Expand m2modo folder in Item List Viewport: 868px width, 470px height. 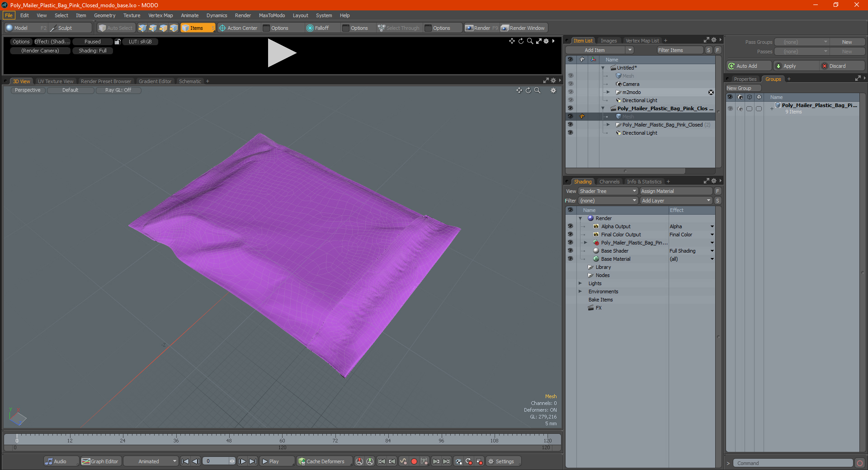coord(608,92)
